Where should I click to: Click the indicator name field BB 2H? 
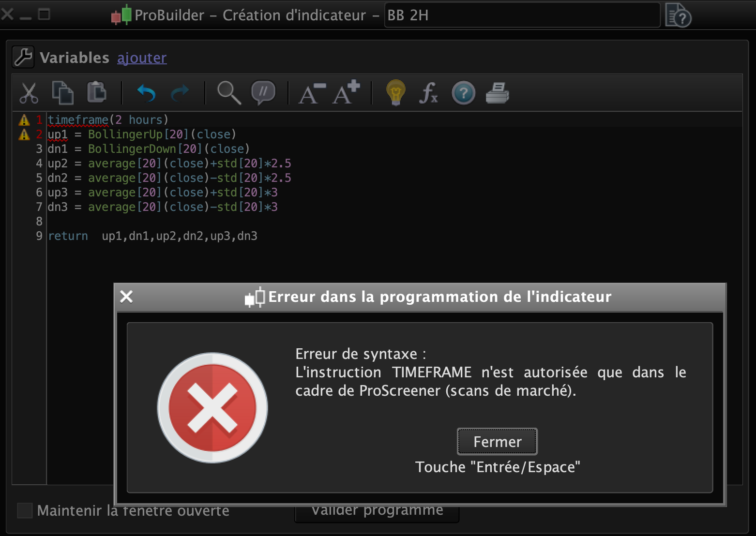click(x=522, y=15)
